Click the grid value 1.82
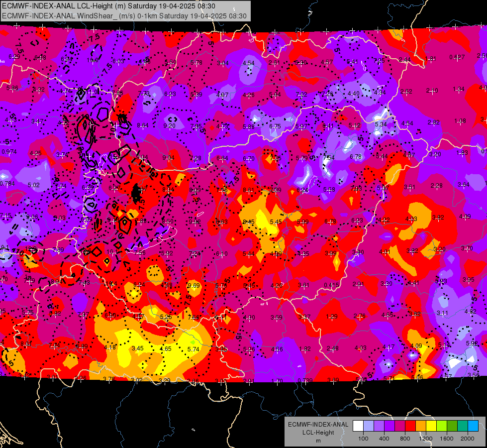The width and height of the screenshot is (487, 448). coord(304,348)
